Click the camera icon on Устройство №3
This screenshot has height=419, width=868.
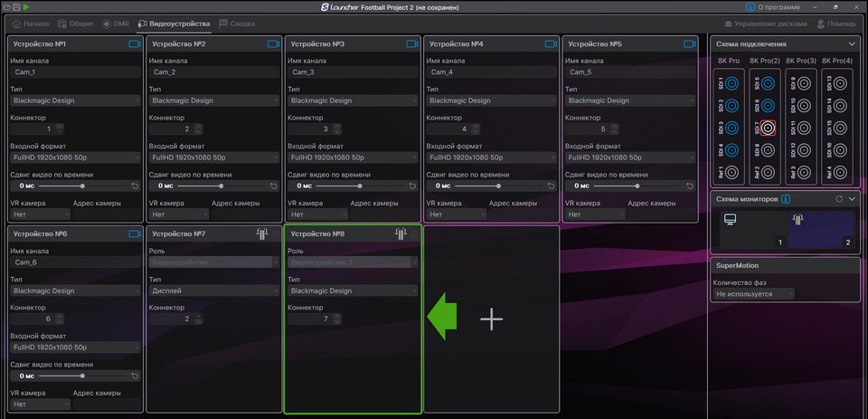[x=412, y=43]
